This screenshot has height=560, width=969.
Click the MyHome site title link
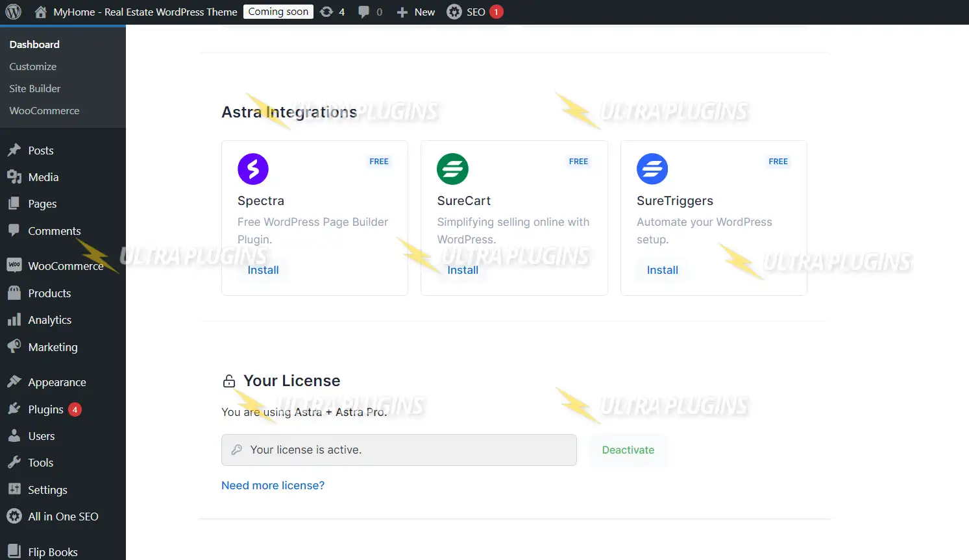click(x=145, y=12)
